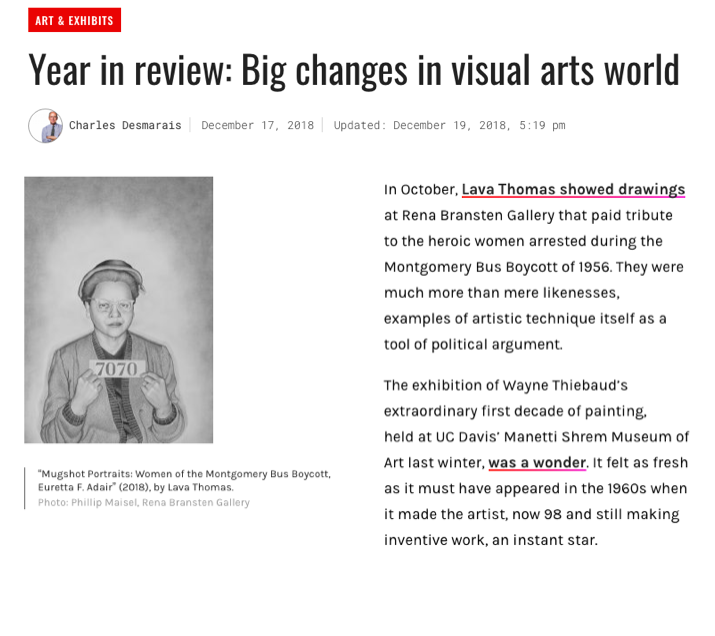This screenshot has width=715, height=636.
Task: Click the headline 'Year in review: Big changes in visual arts world'
Action: [x=354, y=70]
